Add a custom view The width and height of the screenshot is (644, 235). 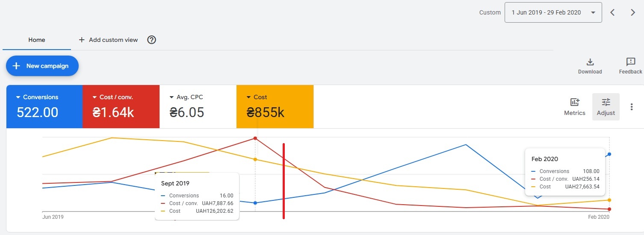(108, 40)
